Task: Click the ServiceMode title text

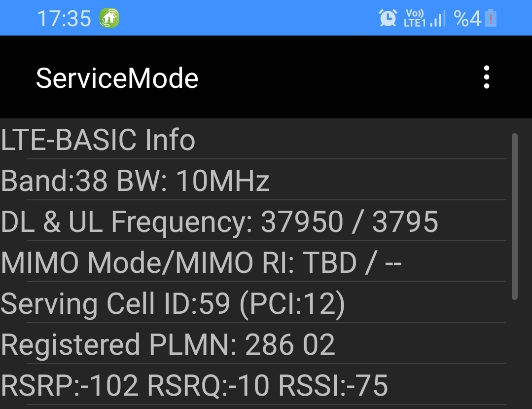Action: 117,78
